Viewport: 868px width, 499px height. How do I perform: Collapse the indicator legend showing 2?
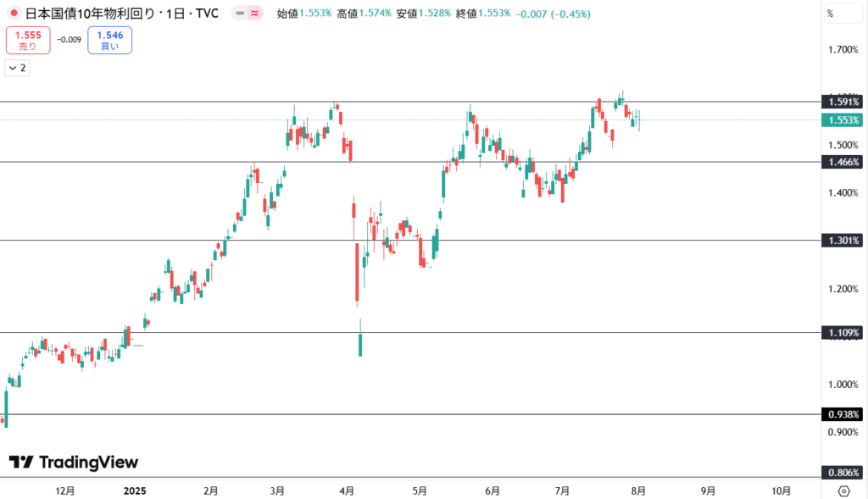coord(17,68)
